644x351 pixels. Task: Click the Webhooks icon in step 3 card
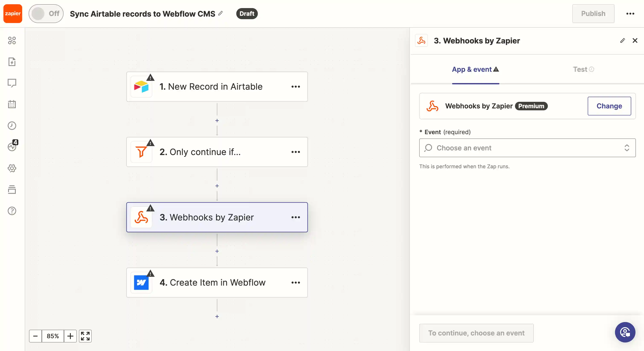click(x=141, y=217)
